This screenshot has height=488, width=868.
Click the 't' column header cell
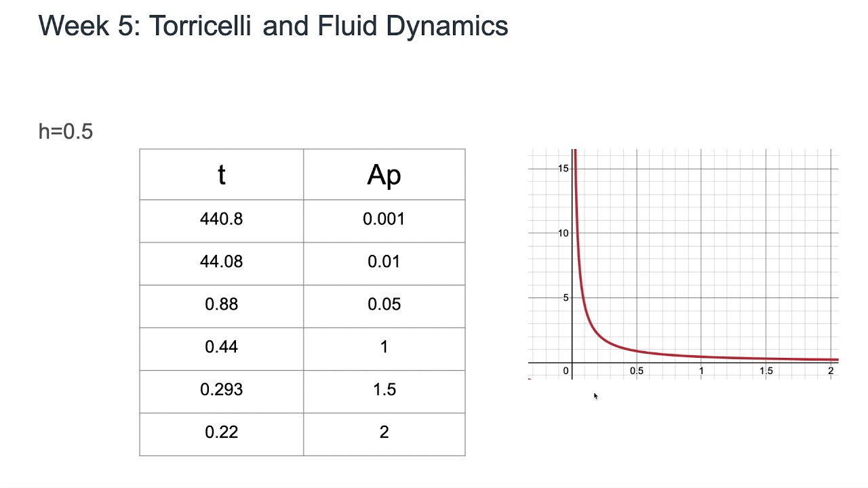click(x=221, y=175)
